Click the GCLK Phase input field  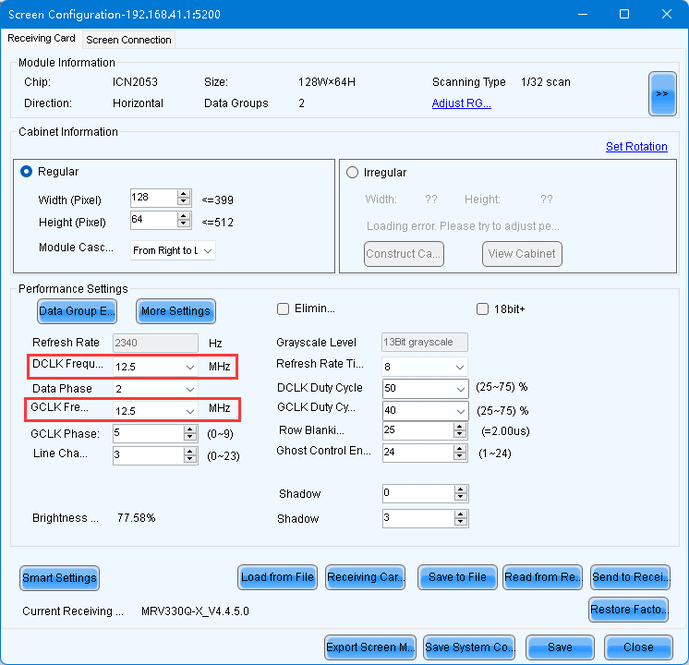click(149, 433)
